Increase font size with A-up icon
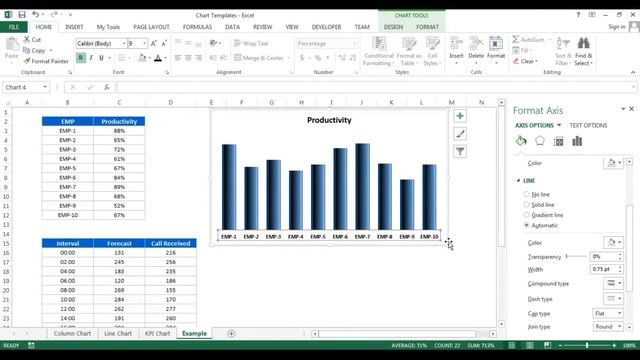The width and height of the screenshot is (640, 360). [153, 43]
